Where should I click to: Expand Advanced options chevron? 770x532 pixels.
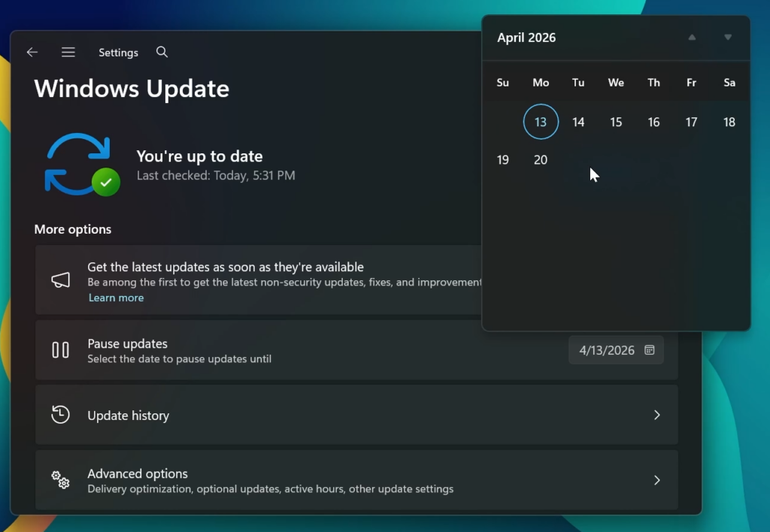[656, 480]
